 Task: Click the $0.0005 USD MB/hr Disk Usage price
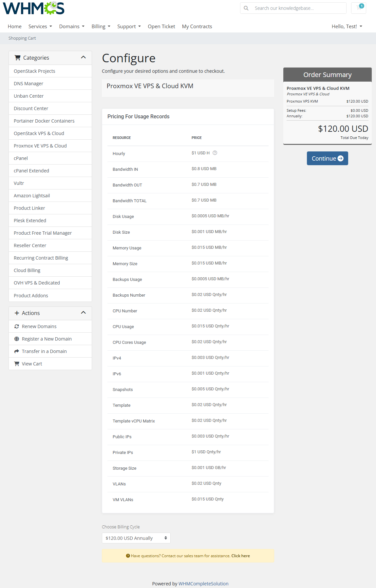click(x=211, y=216)
